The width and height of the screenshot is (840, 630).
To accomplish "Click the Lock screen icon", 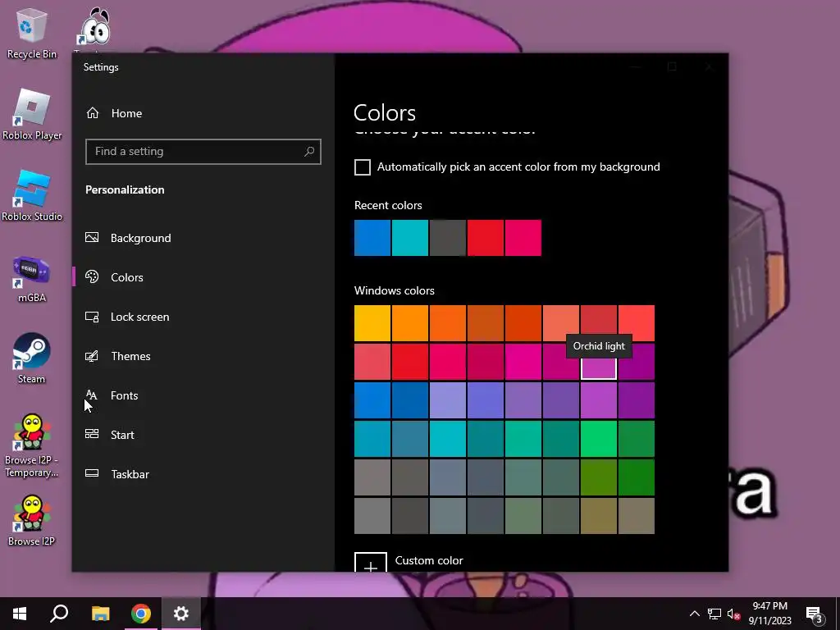I will tap(92, 317).
